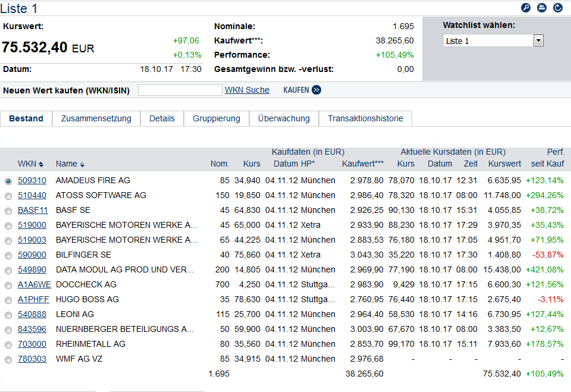Open the Watchlist wählen dropdown arrow
Image resolution: width=571 pixels, height=392 pixels.
[x=538, y=40]
